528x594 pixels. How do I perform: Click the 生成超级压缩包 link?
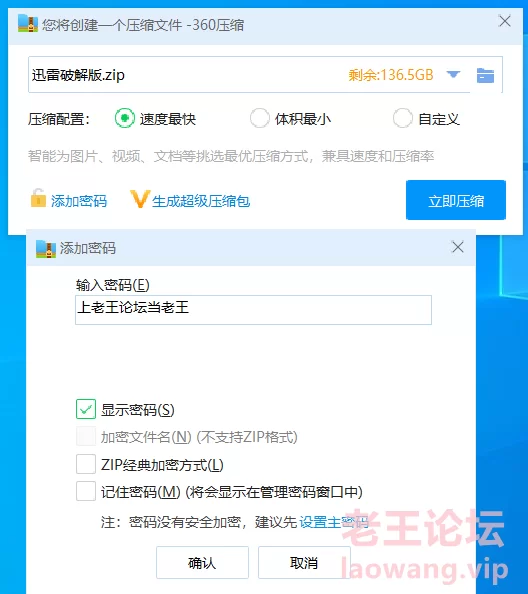tap(201, 201)
